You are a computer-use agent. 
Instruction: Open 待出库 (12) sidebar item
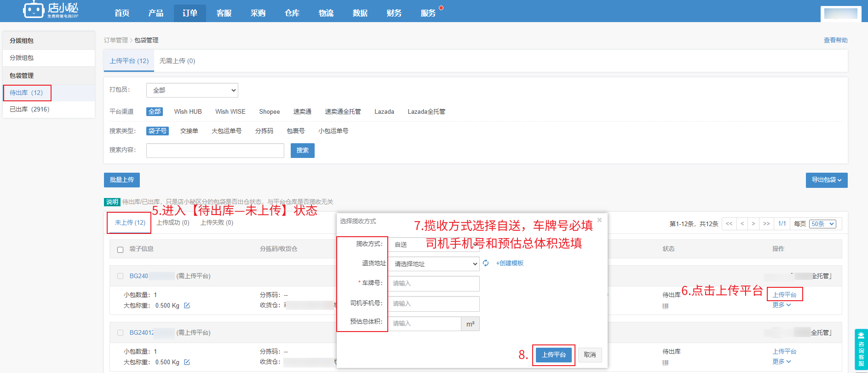(49, 93)
